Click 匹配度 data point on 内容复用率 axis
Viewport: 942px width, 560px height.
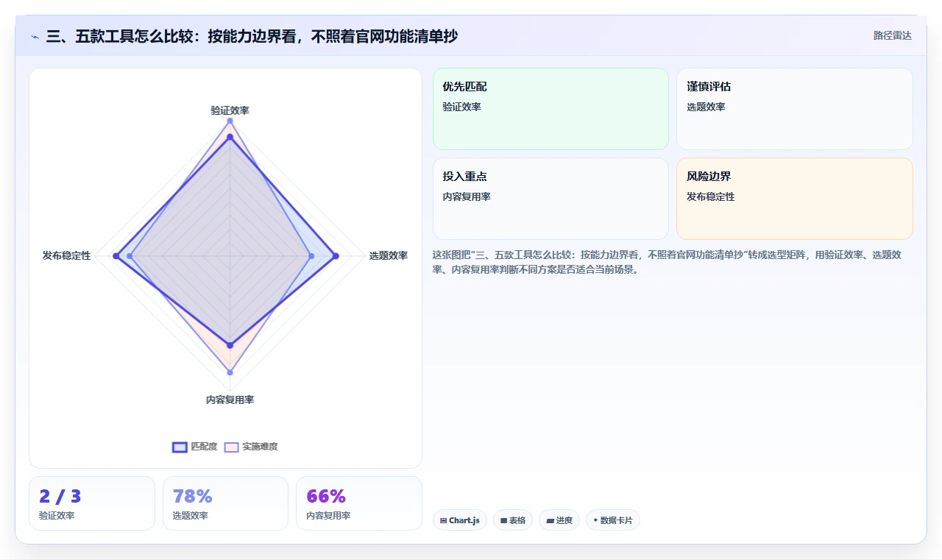tap(230, 345)
